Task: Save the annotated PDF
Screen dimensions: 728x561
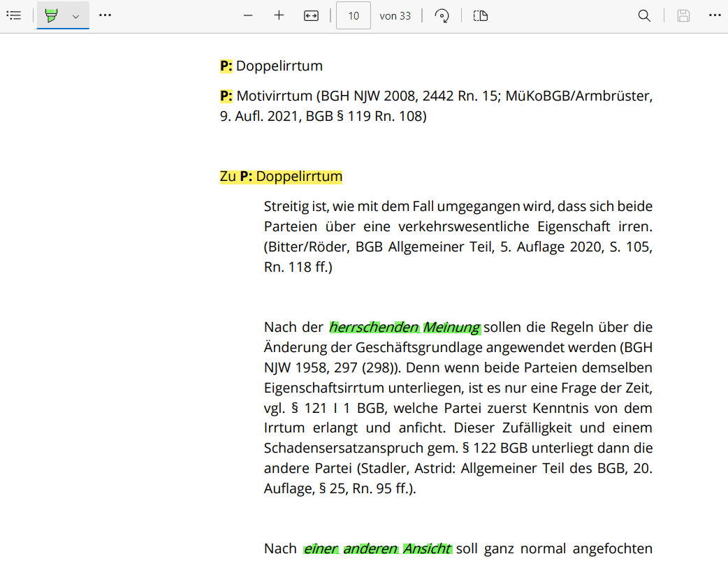Action: pyautogui.click(x=683, y=15)
